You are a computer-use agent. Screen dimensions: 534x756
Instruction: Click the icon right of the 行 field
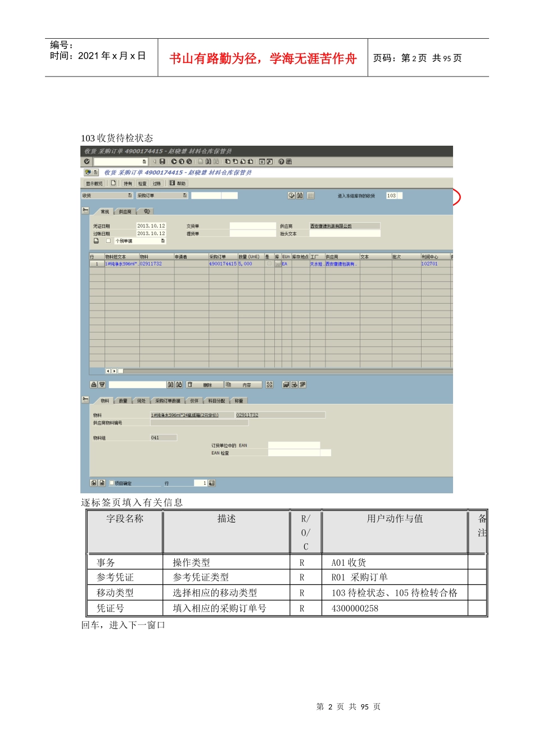click(212, 483)
